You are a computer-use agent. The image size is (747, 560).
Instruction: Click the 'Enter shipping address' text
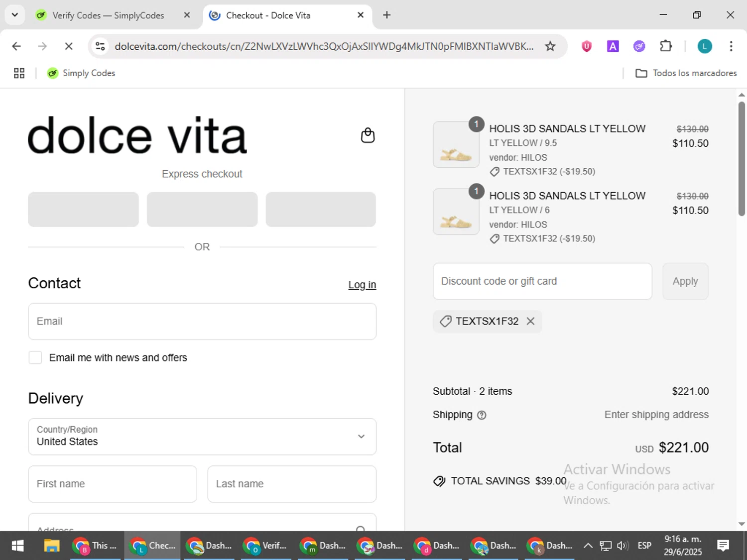[x=656, y=415]
